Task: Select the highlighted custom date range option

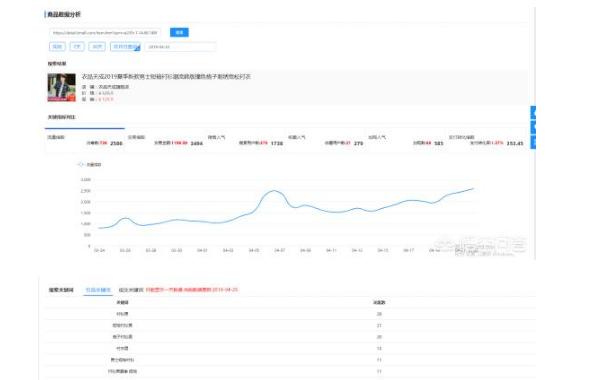Action: tap(125, 46)
